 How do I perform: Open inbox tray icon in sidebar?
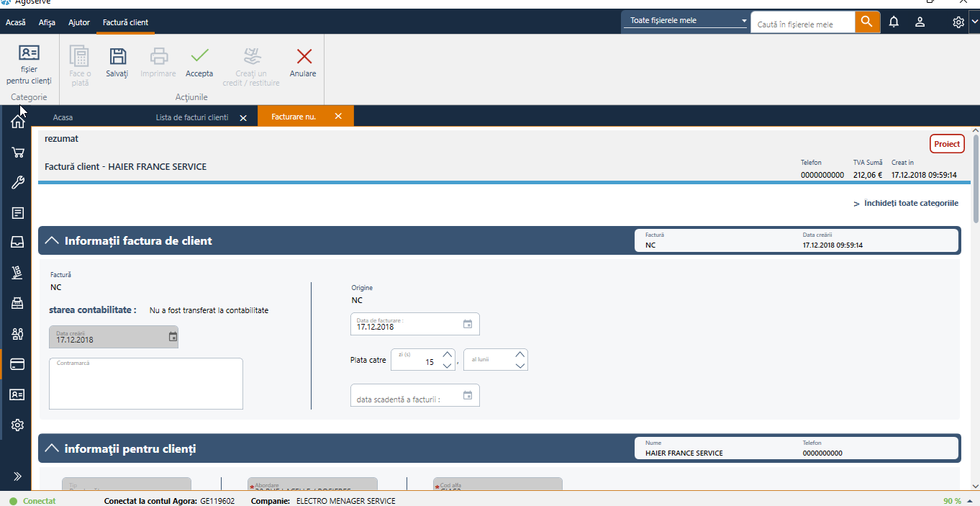(x=18, y=243)
